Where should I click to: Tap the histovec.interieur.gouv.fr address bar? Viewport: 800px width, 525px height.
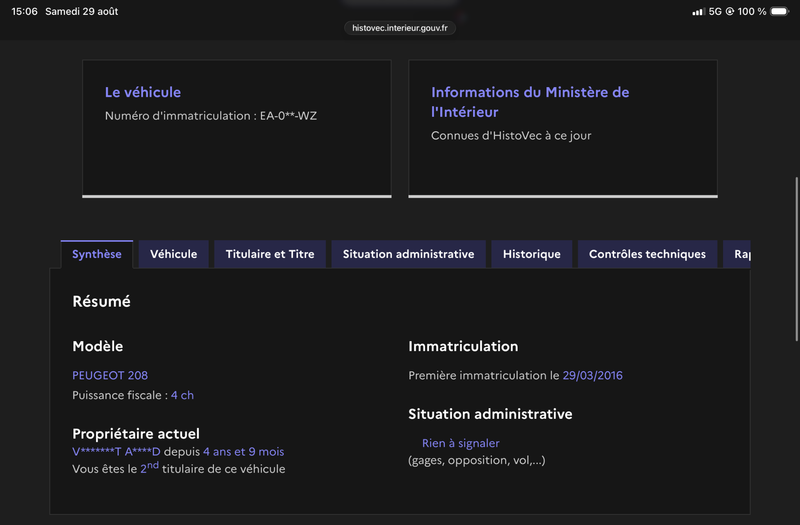(x=400, y=28)
